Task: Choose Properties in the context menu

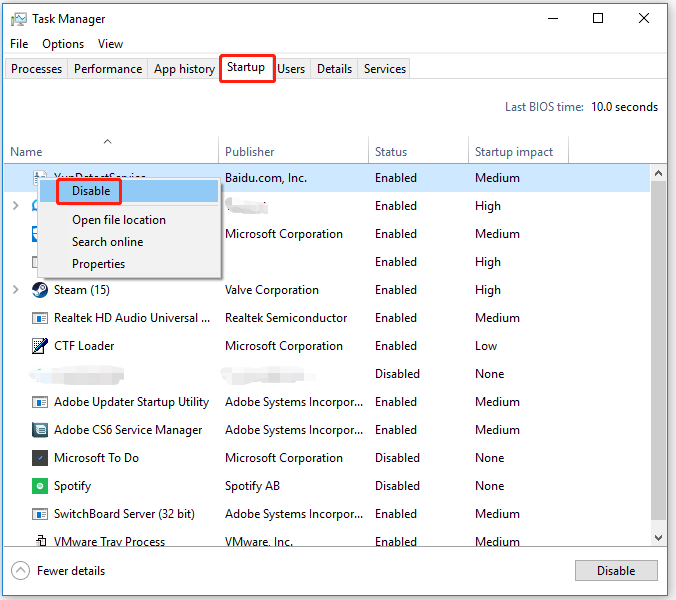Action: 129,264
